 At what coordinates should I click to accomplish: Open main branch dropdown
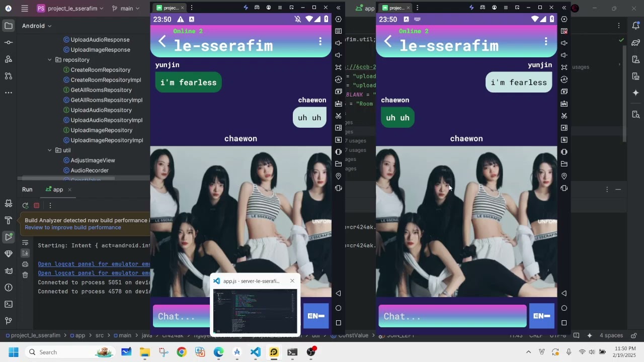(125, 9)
